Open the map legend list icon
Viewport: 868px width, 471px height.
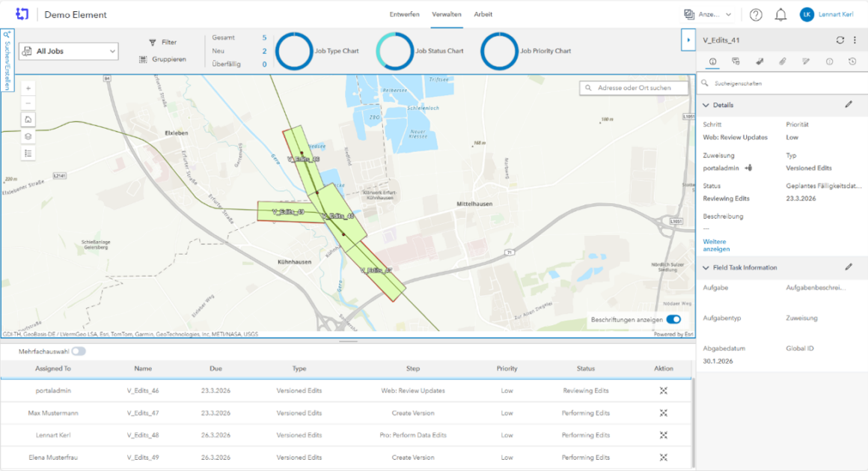[x=28, y=154]
